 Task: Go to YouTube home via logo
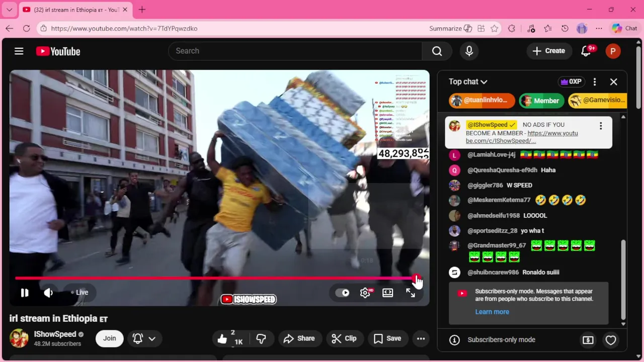click(x=58, y=51)
